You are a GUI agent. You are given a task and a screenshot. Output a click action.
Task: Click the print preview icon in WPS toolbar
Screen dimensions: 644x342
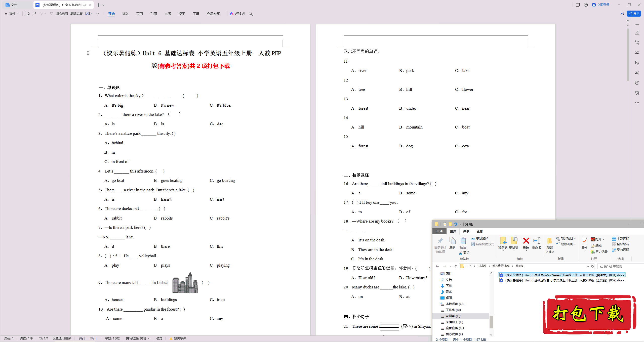[x=34, y=14]
